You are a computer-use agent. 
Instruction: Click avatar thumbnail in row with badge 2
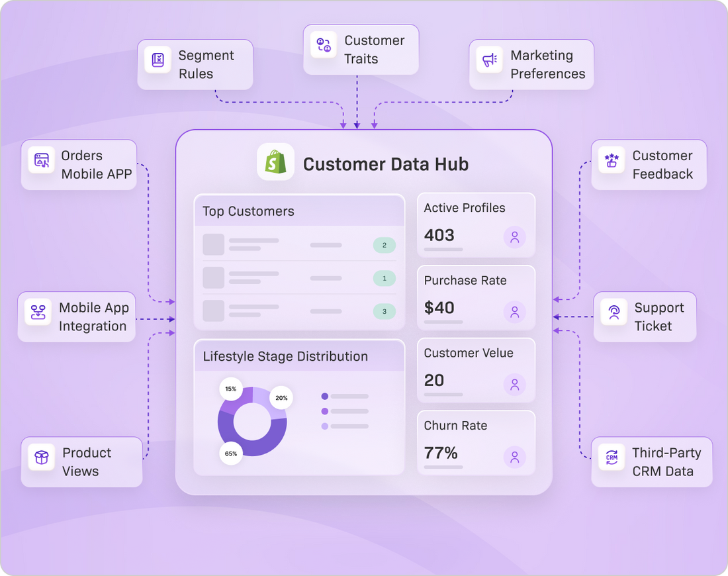(214, 244)
